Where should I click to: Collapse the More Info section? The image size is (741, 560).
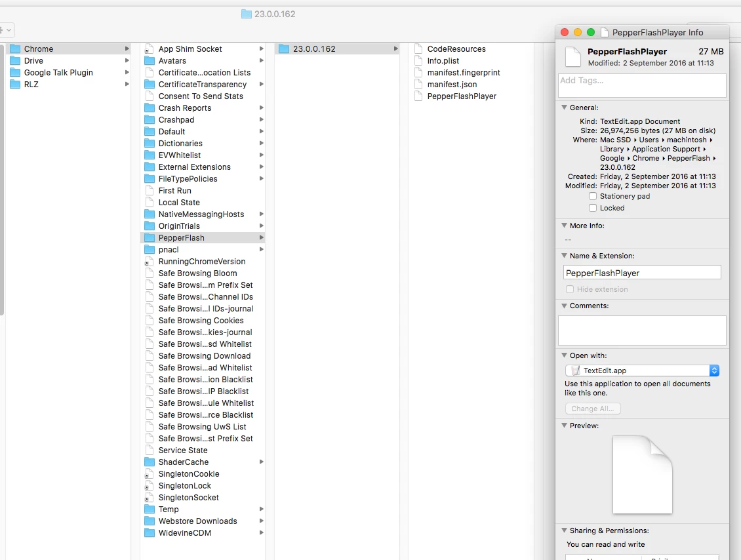coord(564,226)
